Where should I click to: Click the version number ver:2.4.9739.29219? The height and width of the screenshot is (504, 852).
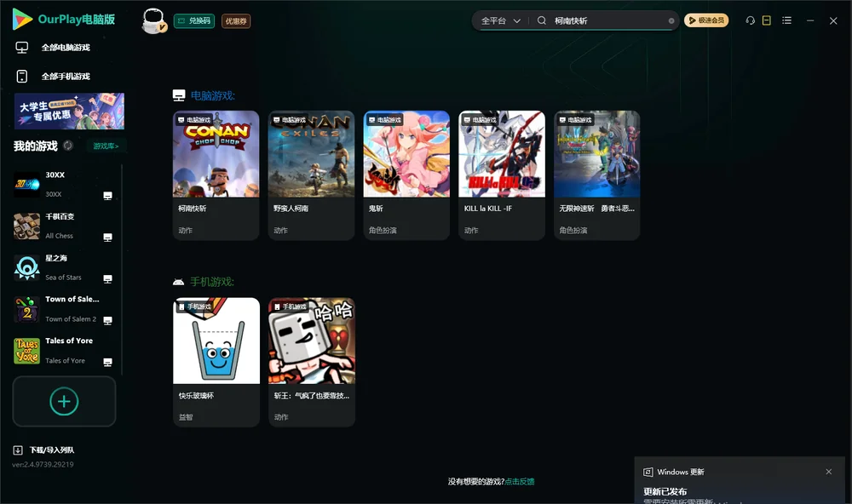43,464
